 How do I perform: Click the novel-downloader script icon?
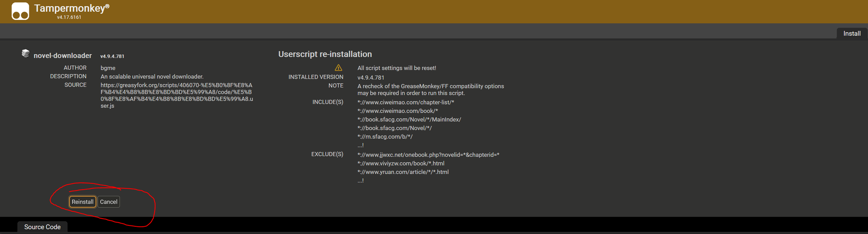click(26, 53)
